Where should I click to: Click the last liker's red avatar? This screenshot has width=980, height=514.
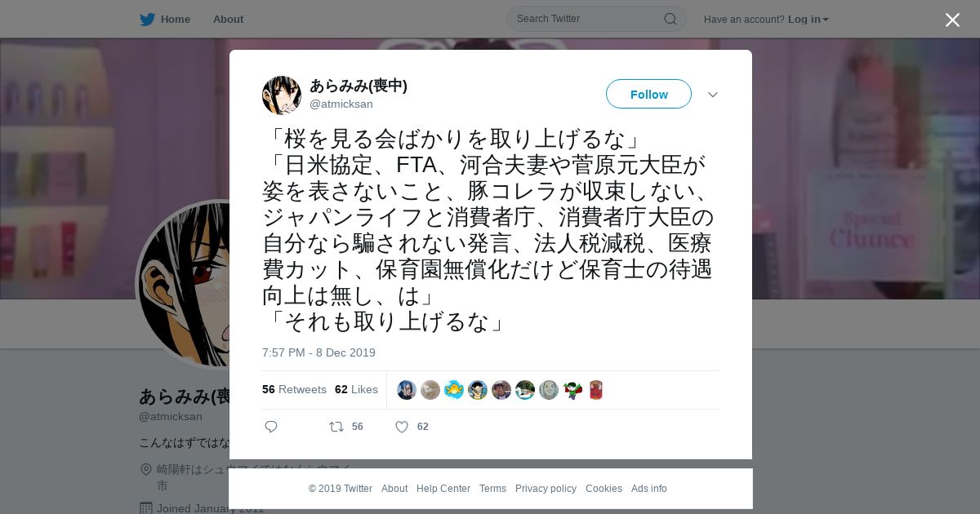pyautogui.click(x=596, y=390)
